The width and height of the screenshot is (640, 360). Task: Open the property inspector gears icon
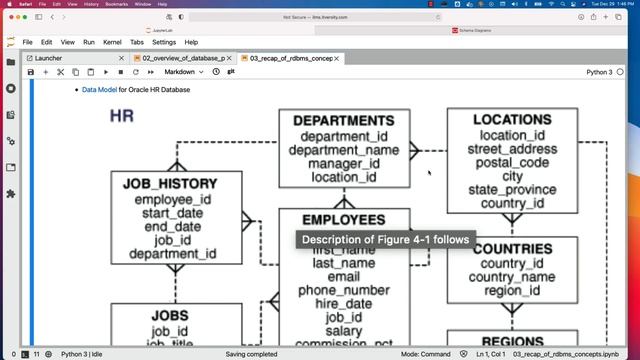[11, 142]
